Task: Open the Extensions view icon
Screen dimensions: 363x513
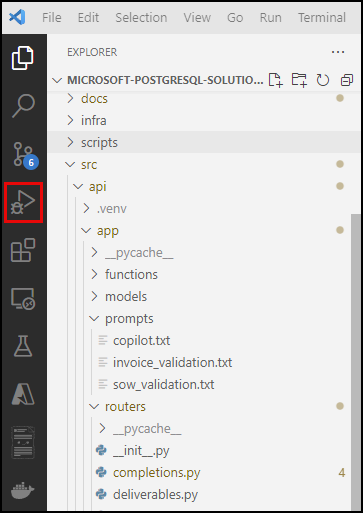Action: [x=23, y=250]
